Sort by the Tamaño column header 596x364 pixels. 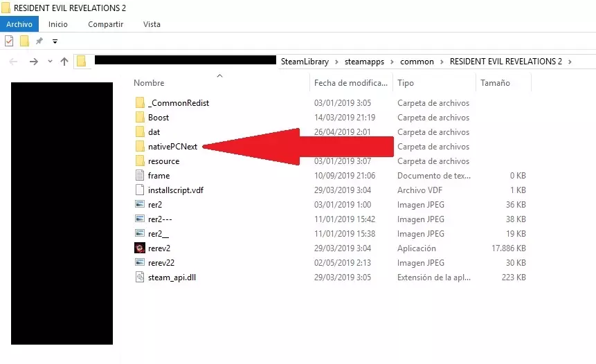pos(495,83)
